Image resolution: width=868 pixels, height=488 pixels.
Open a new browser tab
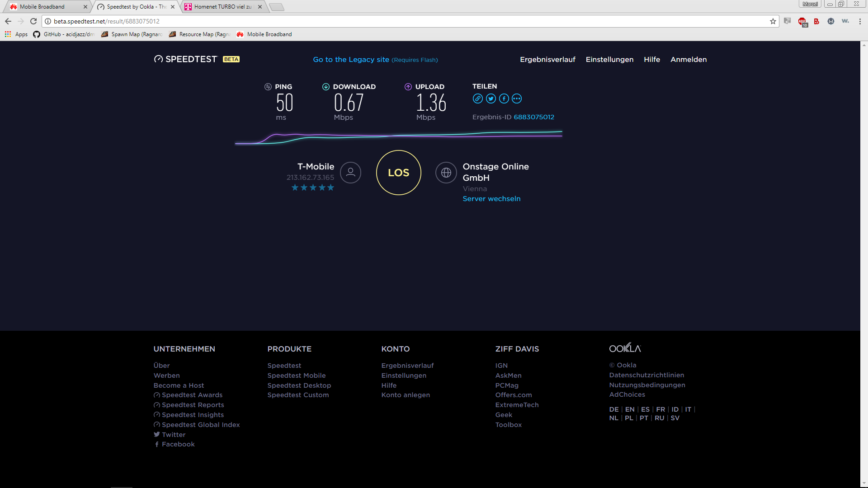point(277,7)
